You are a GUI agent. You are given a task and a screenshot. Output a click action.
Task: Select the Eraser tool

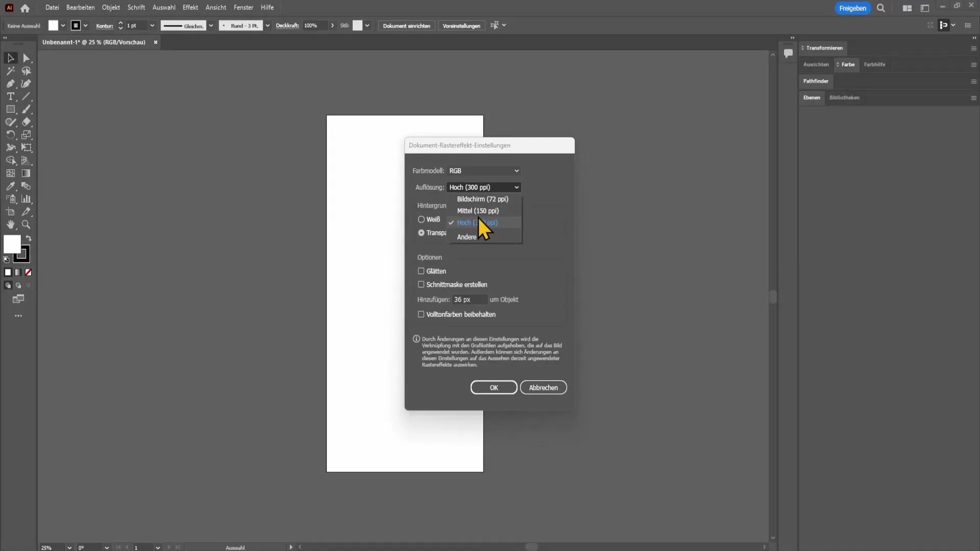point(27,122)
